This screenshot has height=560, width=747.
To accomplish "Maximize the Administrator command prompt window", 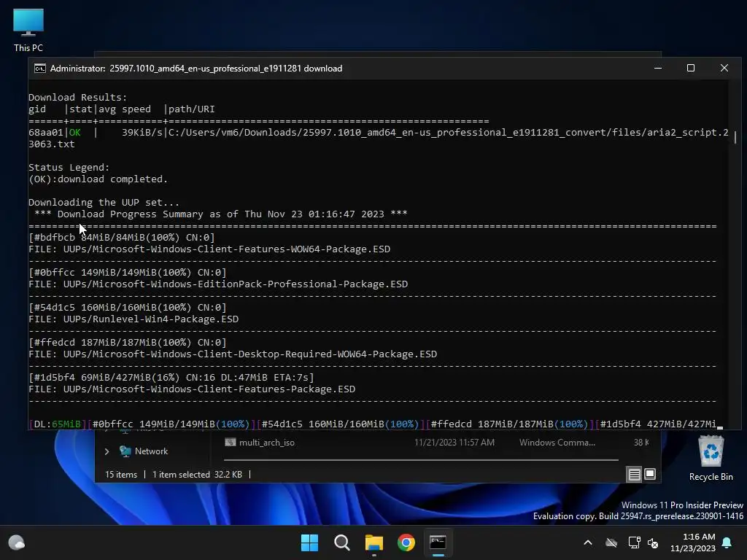I will (691, 68).
